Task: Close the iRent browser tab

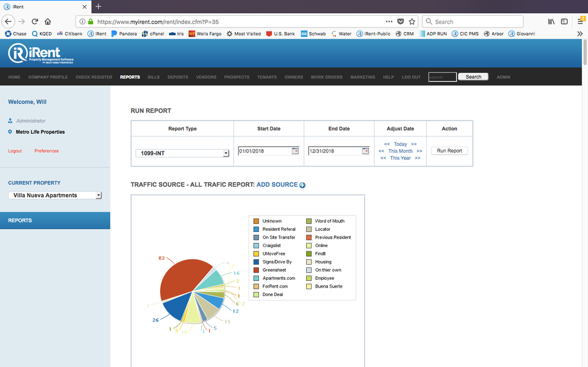Action: (x=84, y=7)
